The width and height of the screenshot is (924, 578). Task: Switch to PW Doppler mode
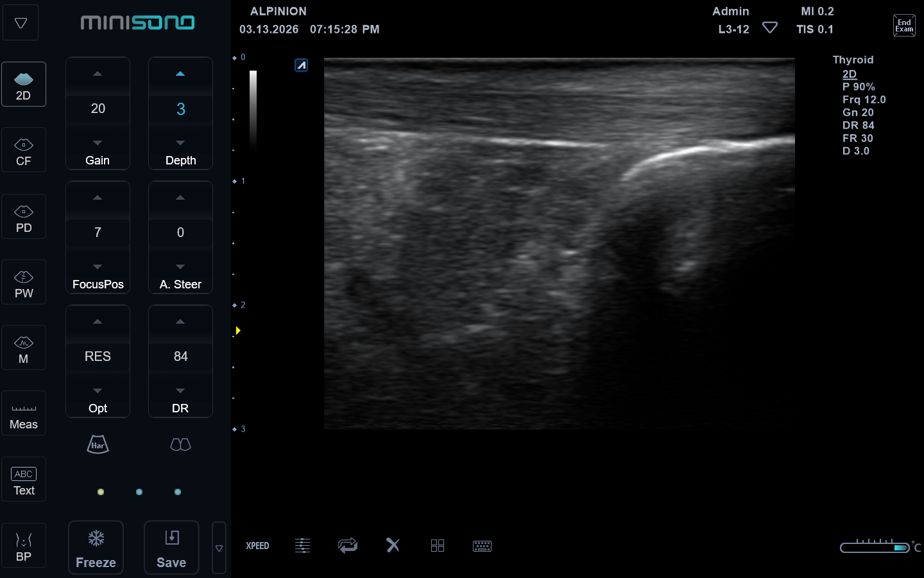point(24,283)
